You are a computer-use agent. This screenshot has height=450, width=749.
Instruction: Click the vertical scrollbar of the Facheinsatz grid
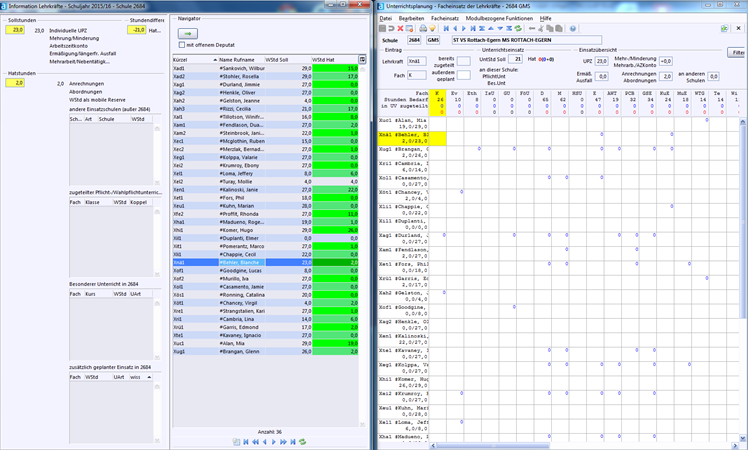742,280
